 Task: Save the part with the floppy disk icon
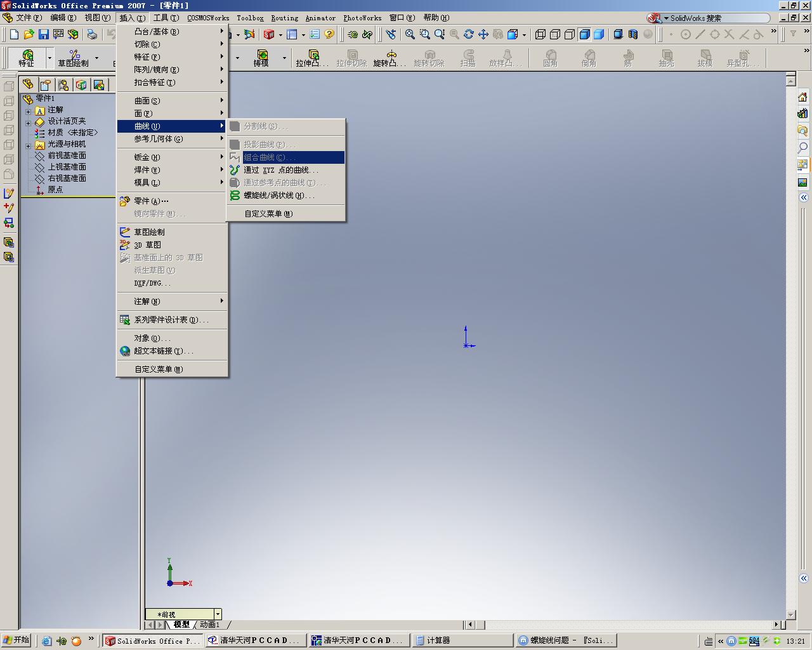coord(44,34)
